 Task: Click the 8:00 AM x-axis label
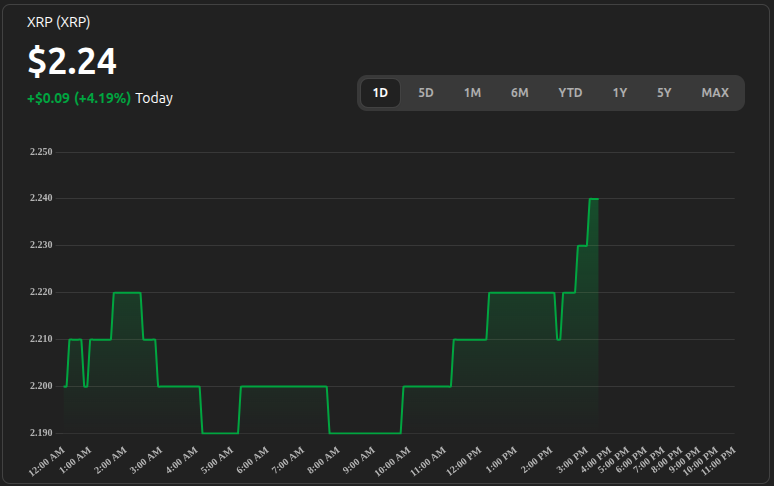point(324,460)
